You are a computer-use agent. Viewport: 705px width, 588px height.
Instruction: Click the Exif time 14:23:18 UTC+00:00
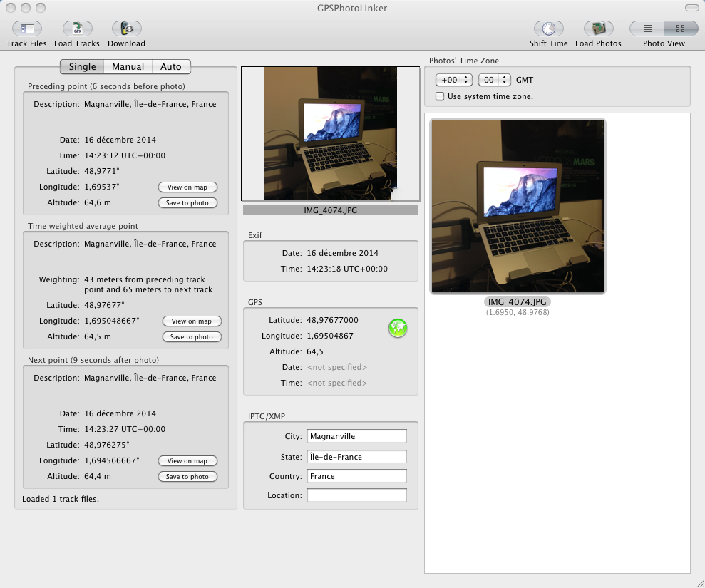pyautogui.click(x=347, y=269)
